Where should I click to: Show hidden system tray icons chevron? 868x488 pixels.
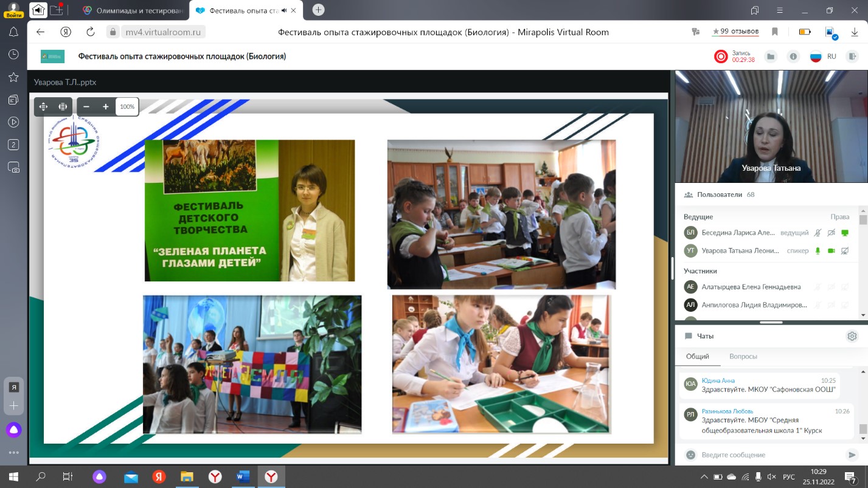point(704,476)
